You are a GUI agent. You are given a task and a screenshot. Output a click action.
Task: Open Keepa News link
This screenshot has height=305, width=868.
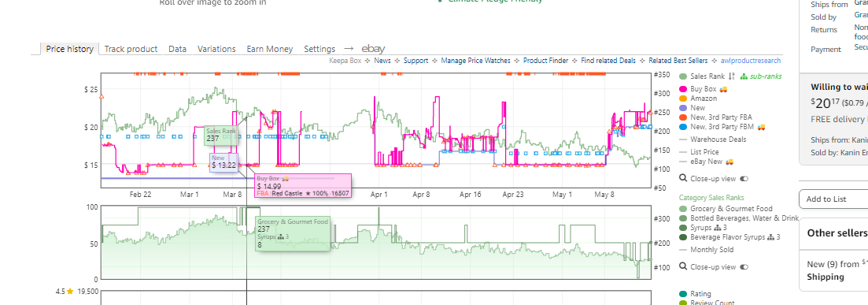382,61
